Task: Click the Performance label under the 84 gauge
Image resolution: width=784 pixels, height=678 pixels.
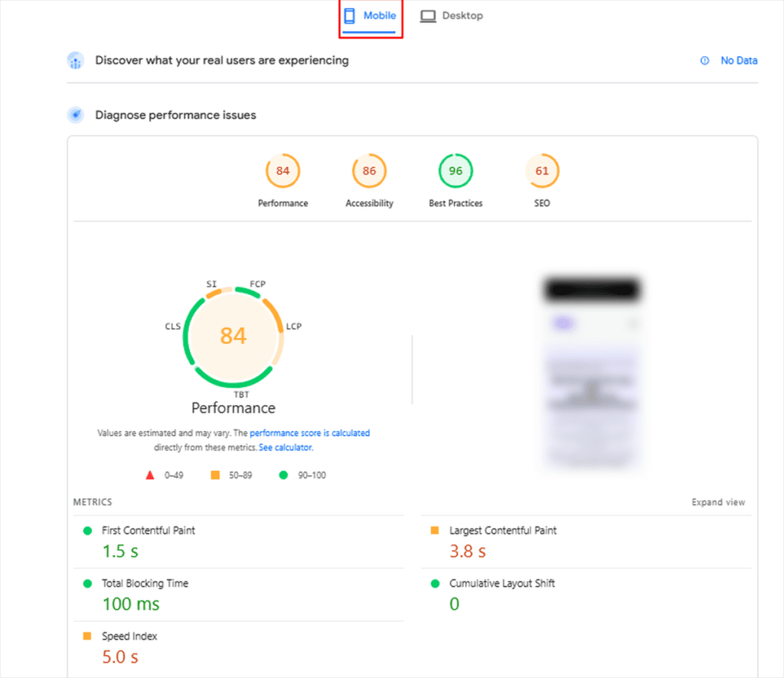Action: [283, 203]
